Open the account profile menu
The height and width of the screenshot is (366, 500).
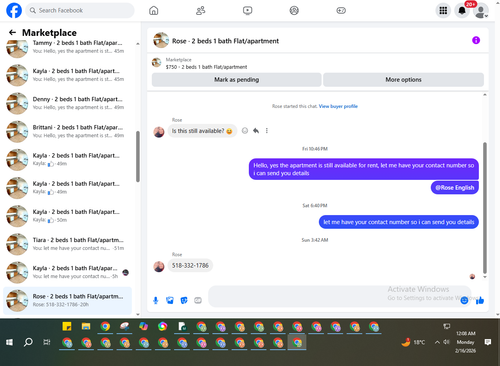[481, 11]
